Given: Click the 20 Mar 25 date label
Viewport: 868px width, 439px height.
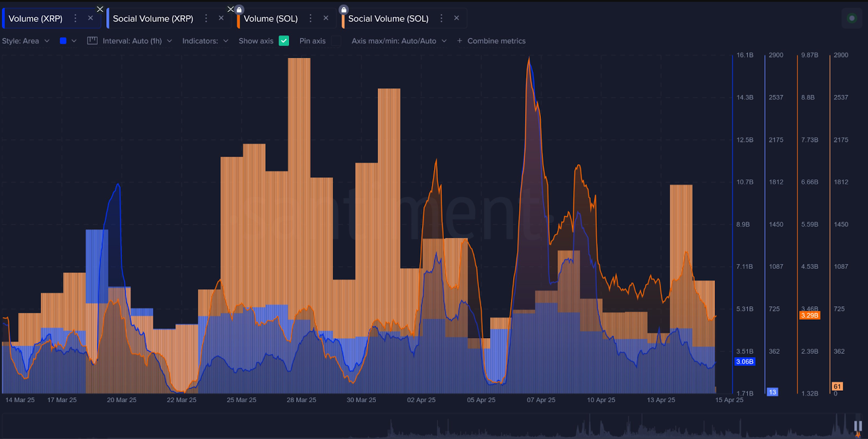Looking at the screenshot, I should coord(122,400).
